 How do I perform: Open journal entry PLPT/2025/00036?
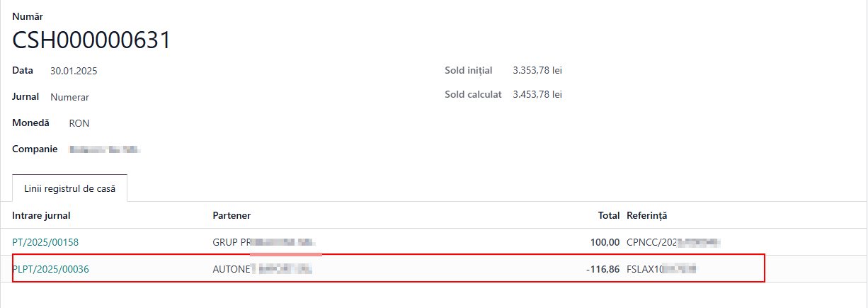click(x=50, y=269)
